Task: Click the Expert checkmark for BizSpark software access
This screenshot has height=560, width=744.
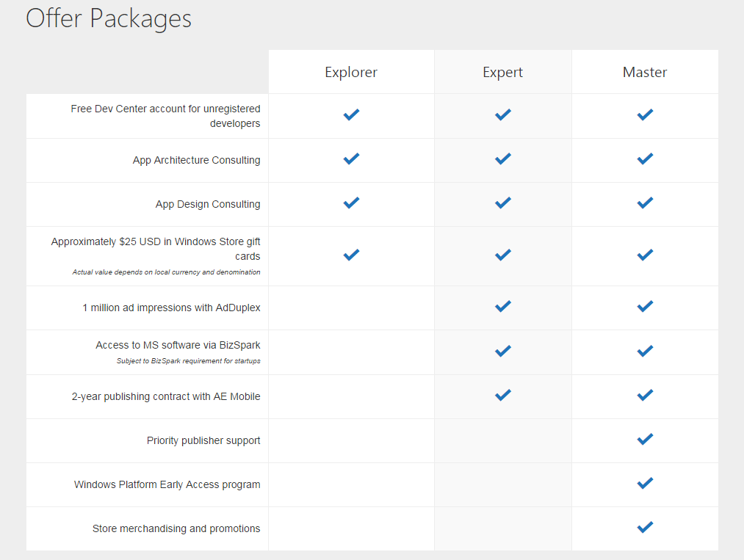Action: pyautogui.click(x=502, y=351)
